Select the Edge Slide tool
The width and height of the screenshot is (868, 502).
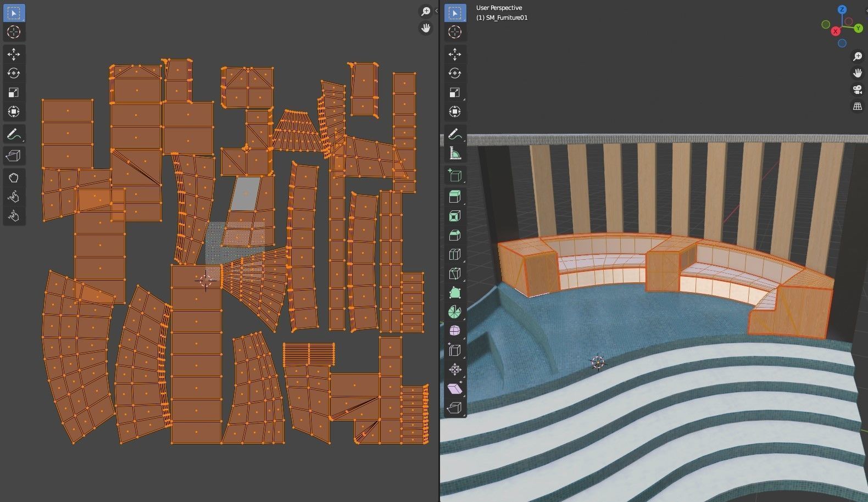click(455, 350)
